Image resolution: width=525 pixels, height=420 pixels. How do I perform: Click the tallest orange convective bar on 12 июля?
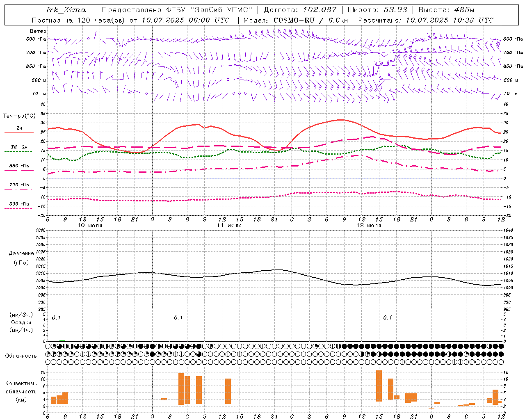pyautogui.click(x=379, y=386)
